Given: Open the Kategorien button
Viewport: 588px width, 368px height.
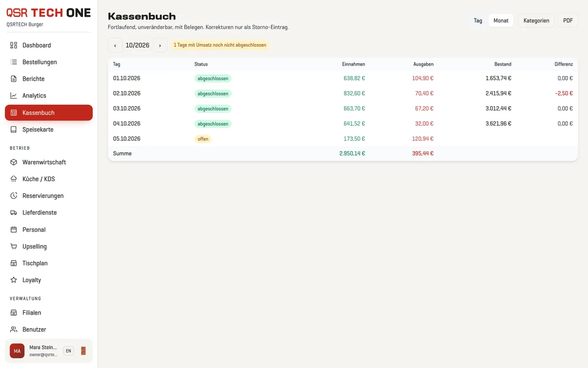Looking at the screenshot, I should [536, 21].
